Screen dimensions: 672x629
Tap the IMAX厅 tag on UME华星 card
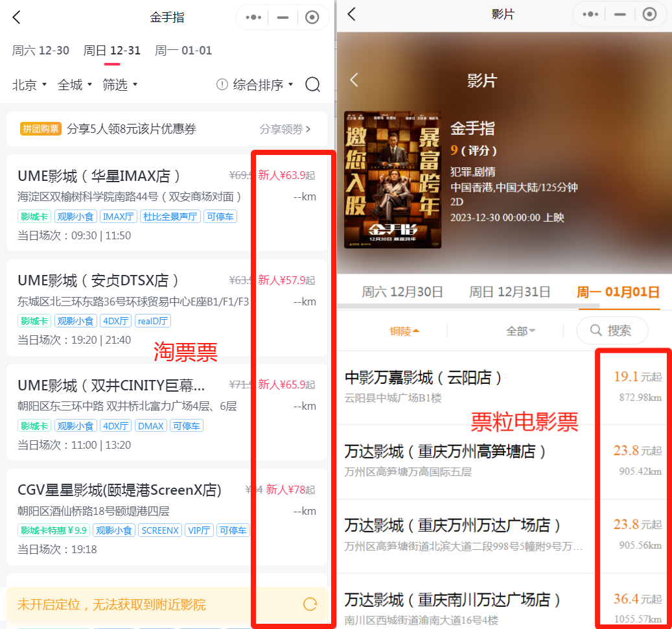coord(119,217)
